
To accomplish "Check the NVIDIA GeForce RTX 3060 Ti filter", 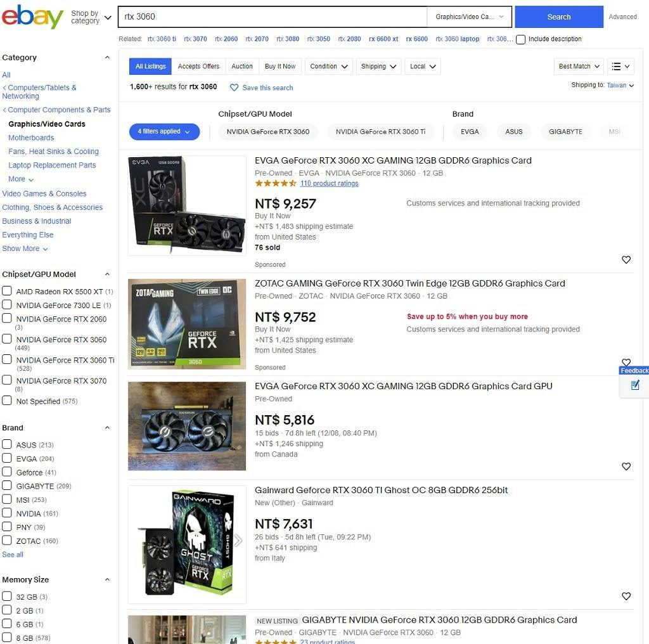I will (x=6, y=359).
